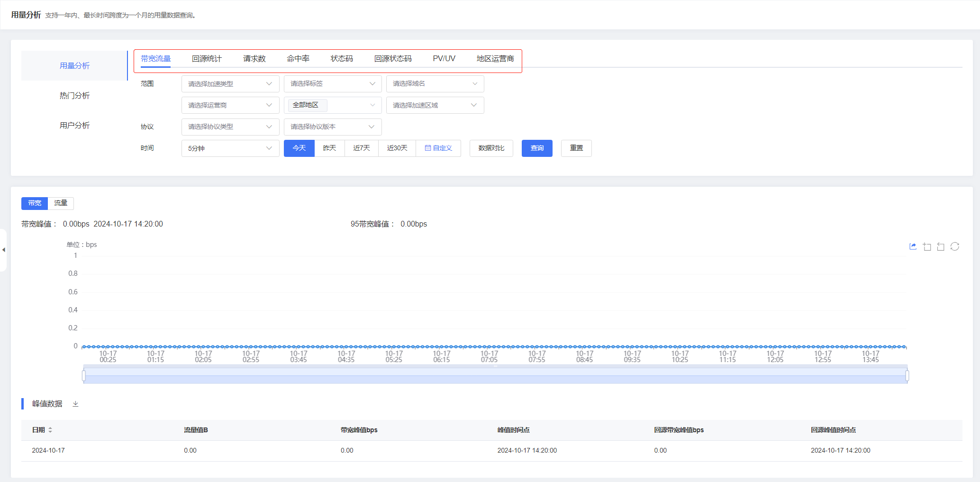This screenshot has height=482, width=980.
Task: Open the 请选择协议版本 dropdown
Action: pos(333,127)
